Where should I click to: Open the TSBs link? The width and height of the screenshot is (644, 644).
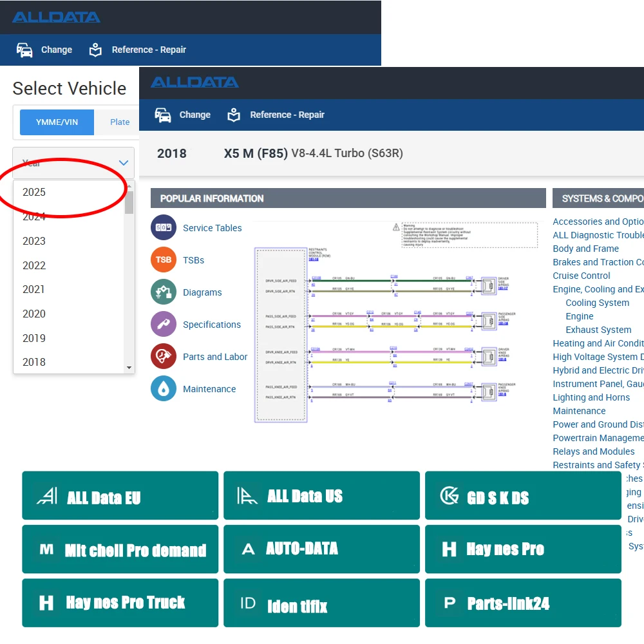193,260
